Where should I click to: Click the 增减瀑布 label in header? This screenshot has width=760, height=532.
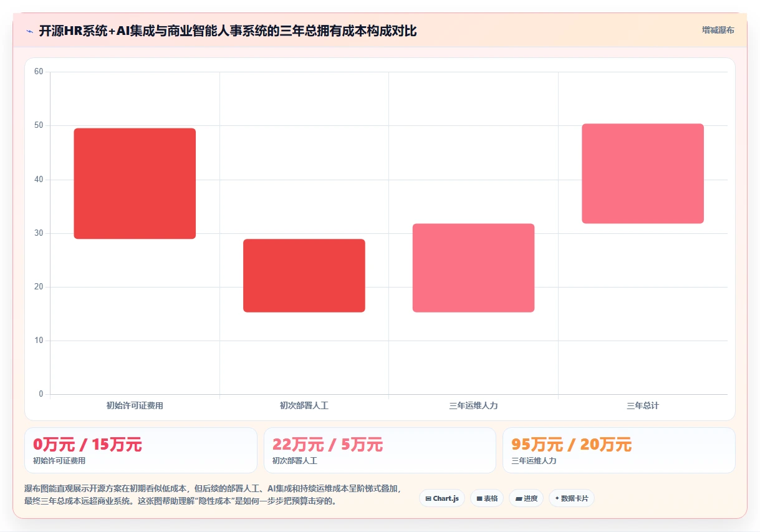coord(718,30)
